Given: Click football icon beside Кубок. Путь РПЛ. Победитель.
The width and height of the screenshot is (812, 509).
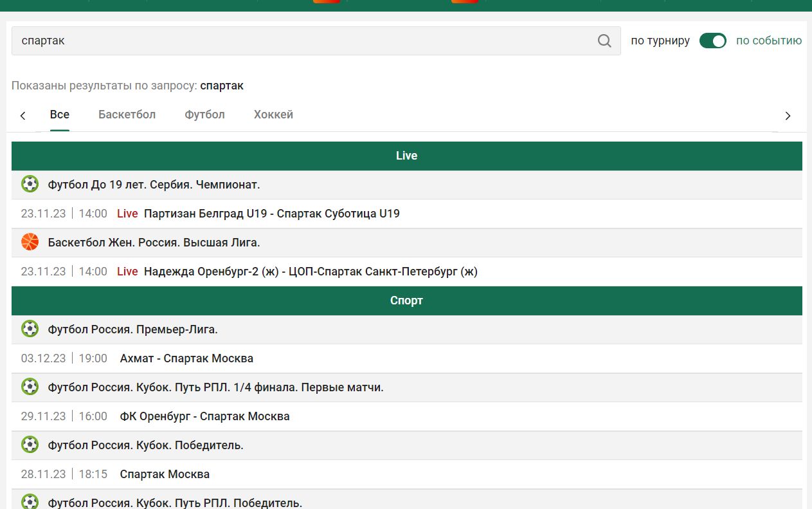Looking at the screenshot, I should (30, 501).
